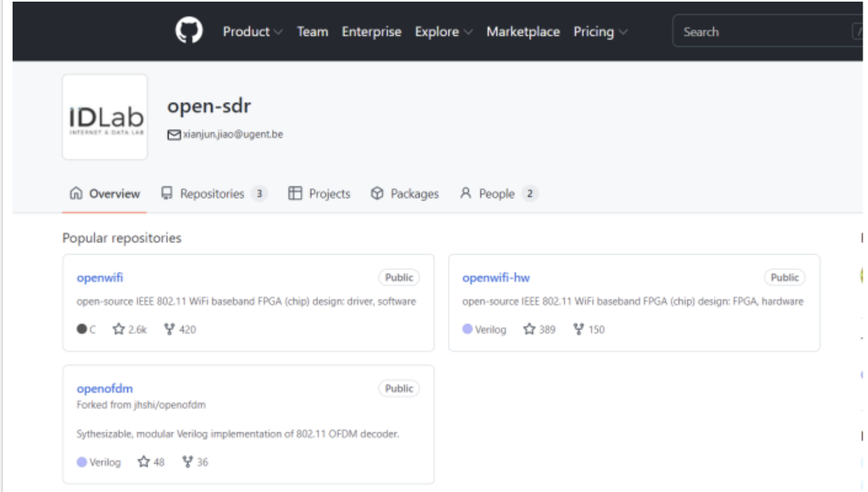Click the fork icon on openofdm card
Screen dimensions: 868x492
click(188, 462)
